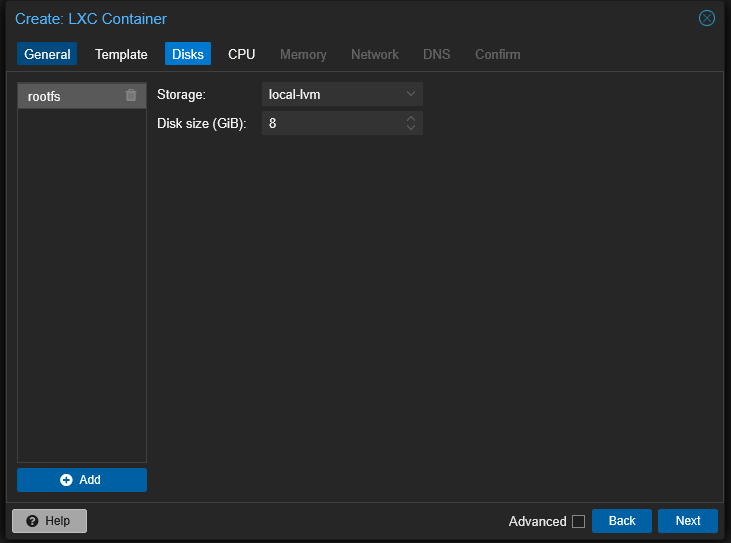Increase the disk size with up arrow

(411, 118)
